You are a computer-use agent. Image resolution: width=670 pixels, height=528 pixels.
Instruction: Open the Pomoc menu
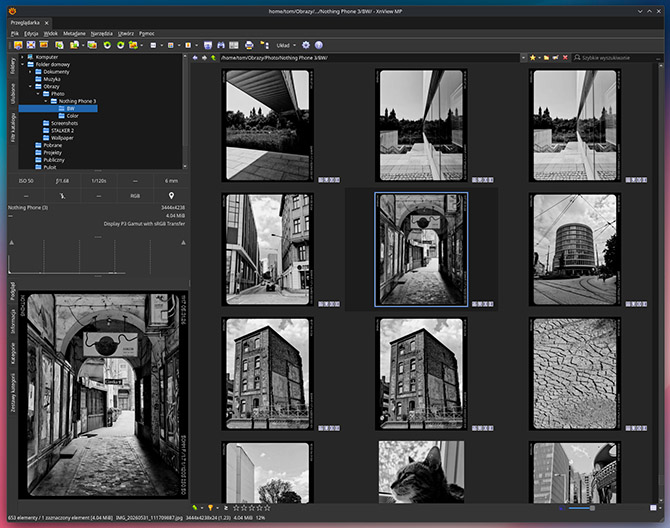[147, 33]
